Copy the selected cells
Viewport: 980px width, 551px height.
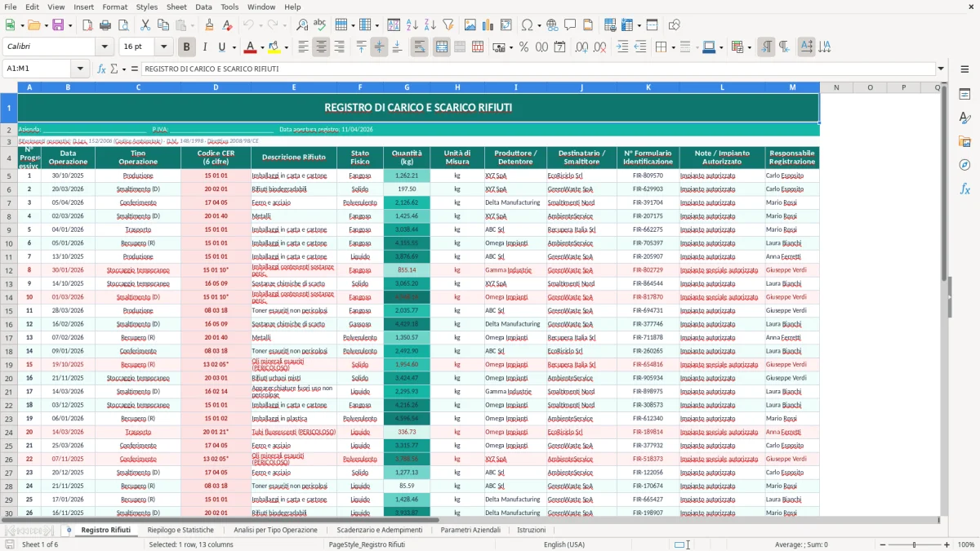(x=163, y=25)
